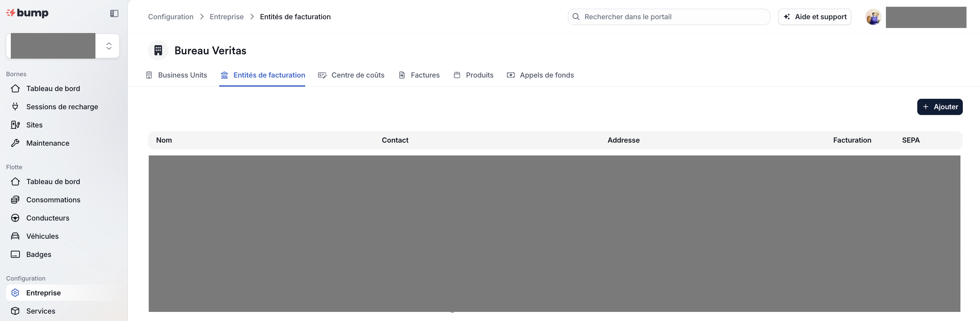Select Conducteurs steering wheel icon

[15, 218]
